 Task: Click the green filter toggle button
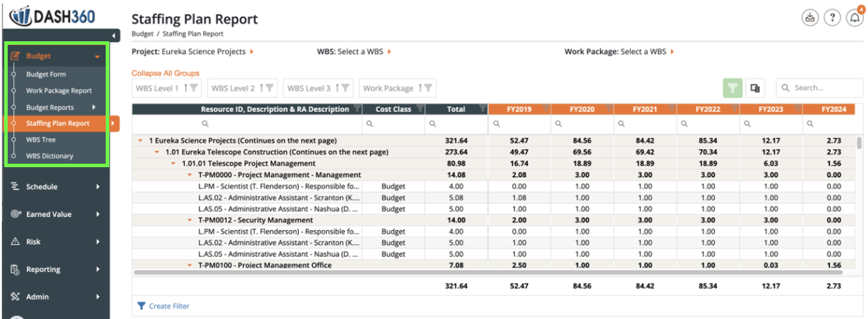pos(732,88)
